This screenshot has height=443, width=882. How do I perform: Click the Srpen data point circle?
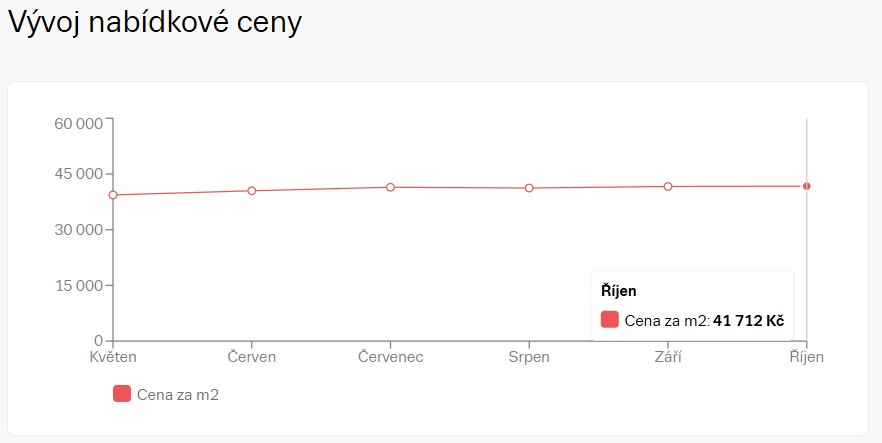pyautogui.click(x=529, y=188)
